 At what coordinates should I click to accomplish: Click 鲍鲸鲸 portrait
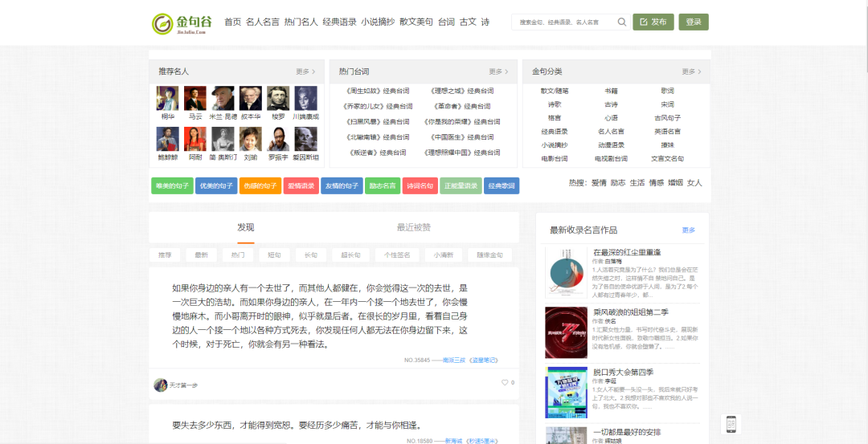(x=167, y=139)
